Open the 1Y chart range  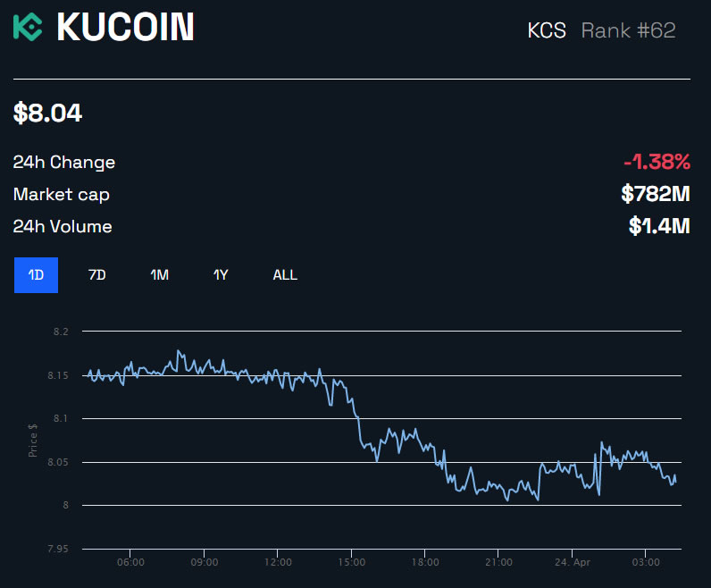coord(221,275)
